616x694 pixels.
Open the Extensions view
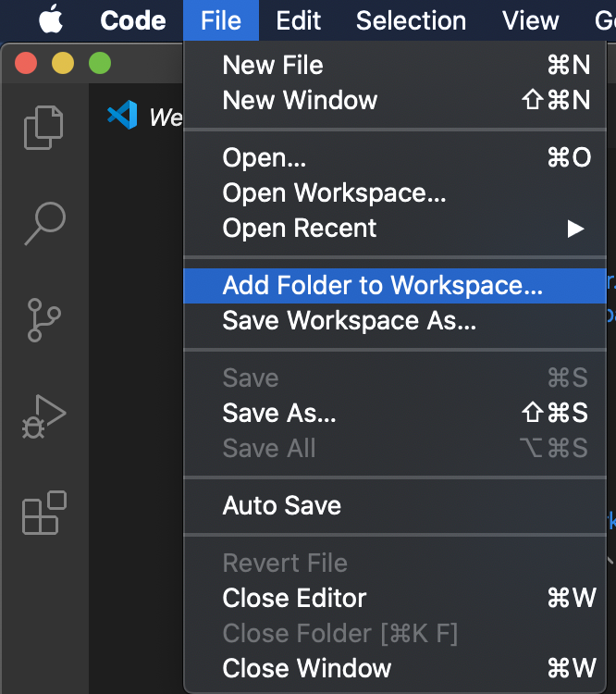[44, 513]
